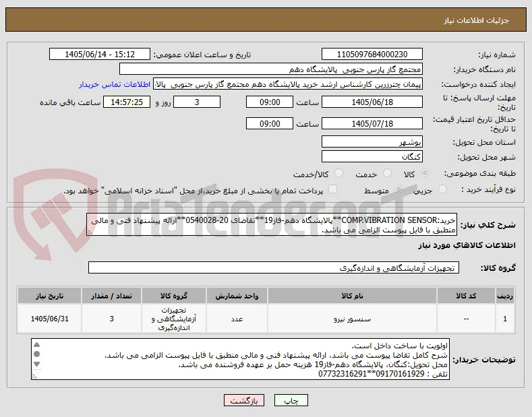Screen dimensions: 532x417
Task: Toggle the اسناد خزانه اسلامی payment checkbox
Action: [333, 189]
